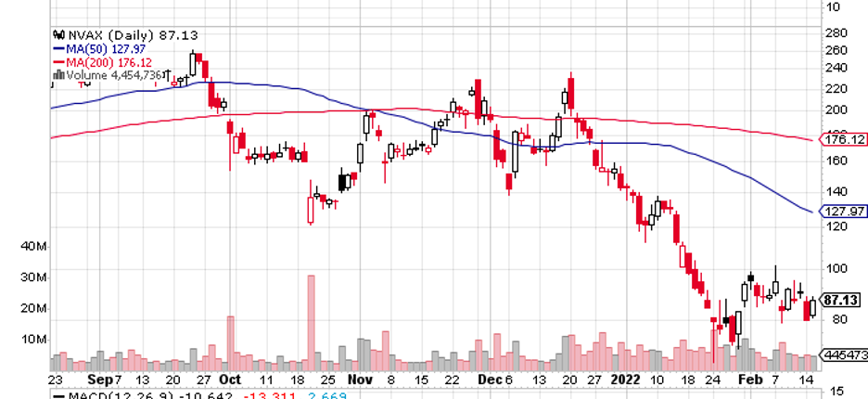Click the Nov date axis label
This screenshot has height=399, width=868.
360,380
